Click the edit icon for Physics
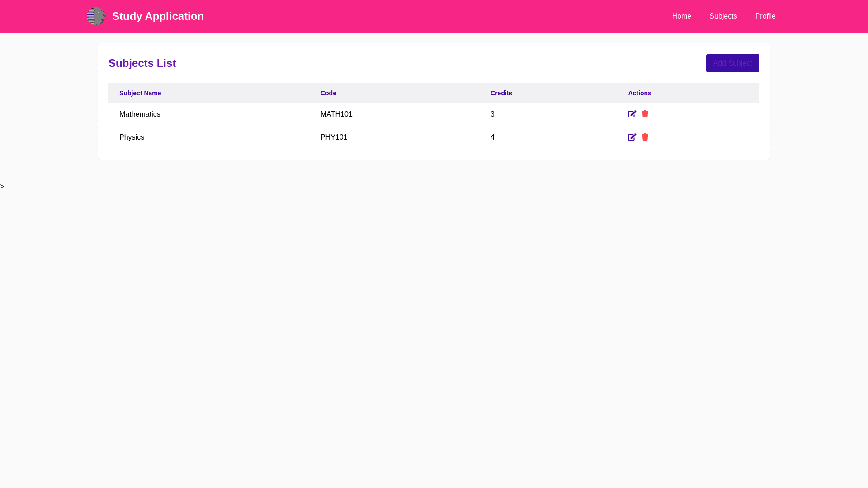868x488 pixels. pyautogui.click(x=632, y=137)
